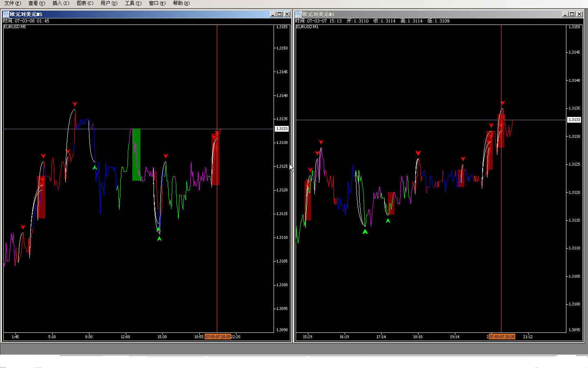Click the 1.3155 price scale label
The image size is (588, 368).
tap(282, 27)
